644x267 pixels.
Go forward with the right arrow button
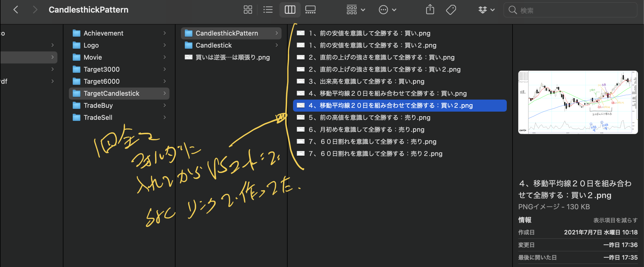pos(35,10)
